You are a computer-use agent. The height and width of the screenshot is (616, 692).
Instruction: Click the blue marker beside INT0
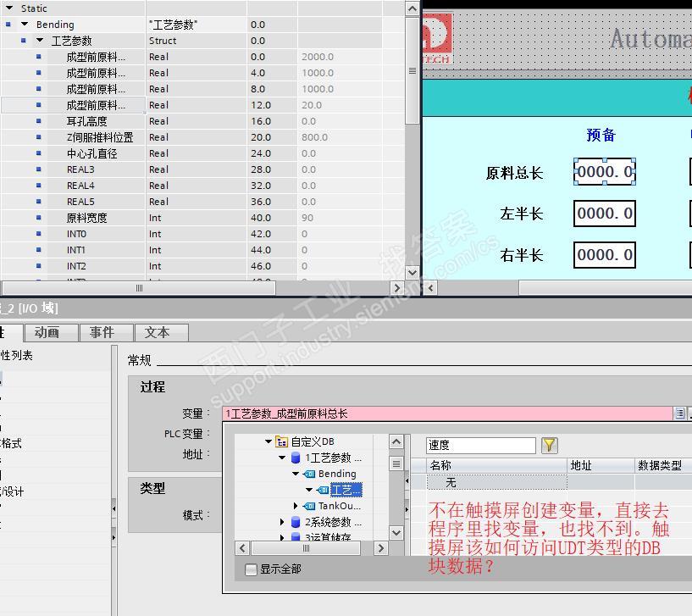pyautogui.click(x=39, y=234)
